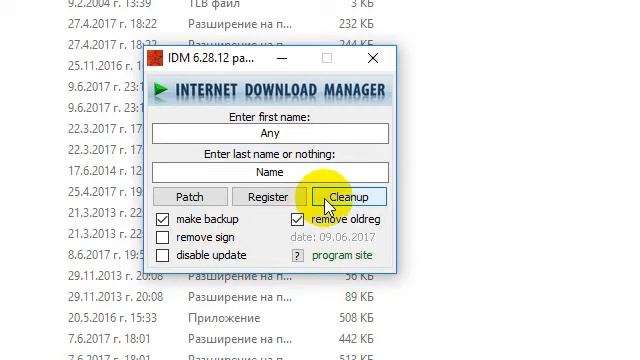Select the '20.5.2016 г. 15:33' date cell

pos(112,318)
